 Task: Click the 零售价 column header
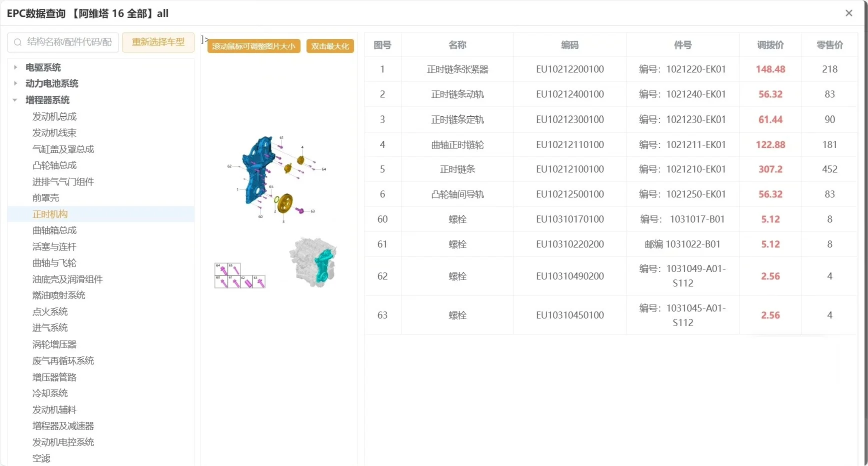click(830, 45)
